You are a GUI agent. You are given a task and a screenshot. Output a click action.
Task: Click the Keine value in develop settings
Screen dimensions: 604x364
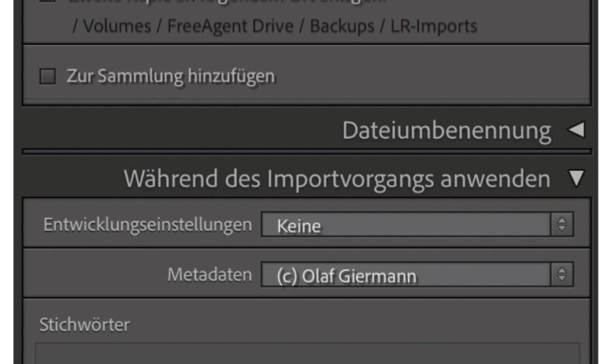point(299,226)
